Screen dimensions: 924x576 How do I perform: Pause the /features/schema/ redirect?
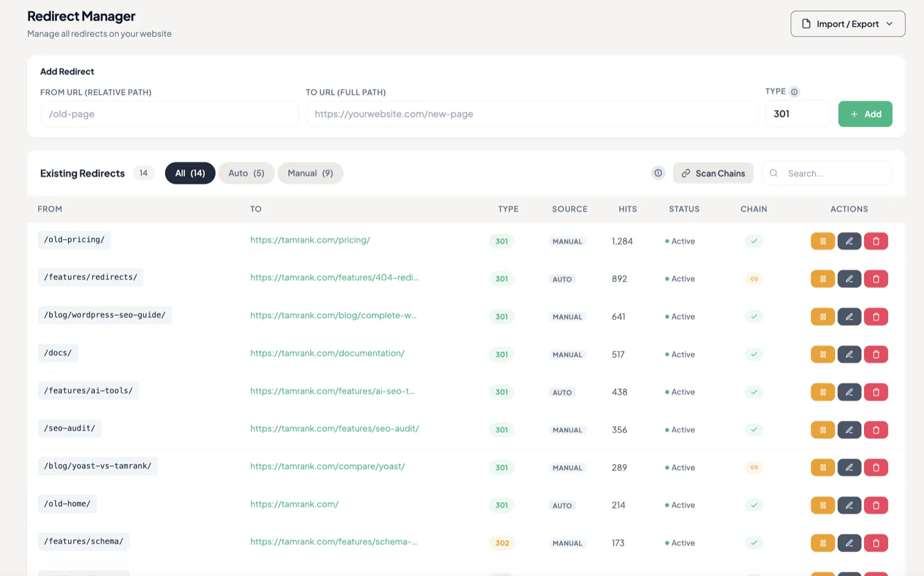822,543
